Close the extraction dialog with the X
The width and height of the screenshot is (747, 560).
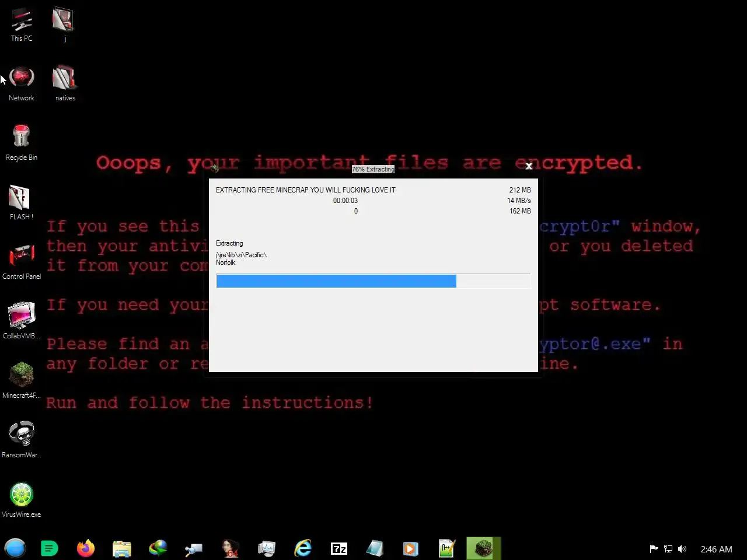point(529,166)
